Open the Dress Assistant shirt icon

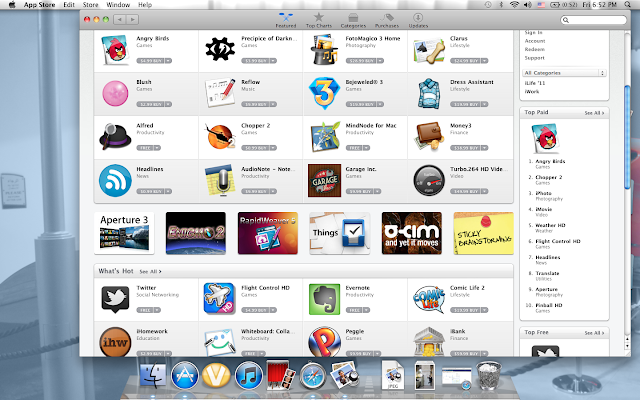click(429, 93)
